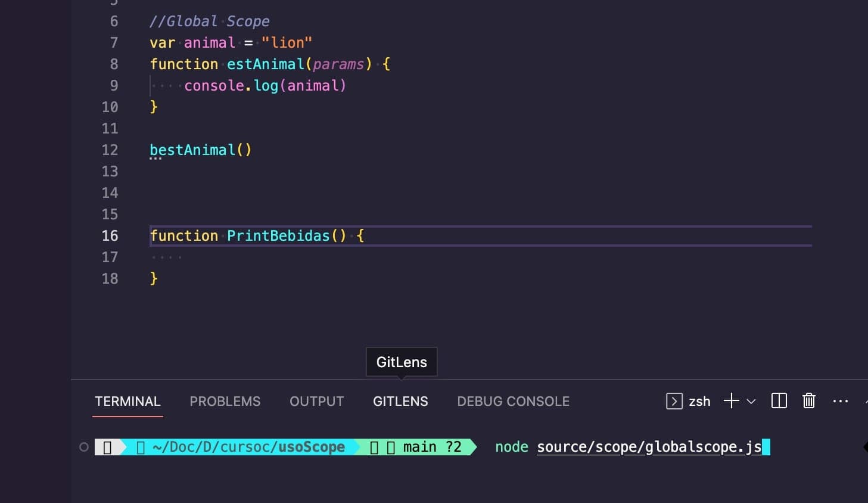Image resolution: width=868 pixels, height=503 pixels.
Task: Select the GITLENS panel tab
Action: pyautogui.click(x=400, y=401)
